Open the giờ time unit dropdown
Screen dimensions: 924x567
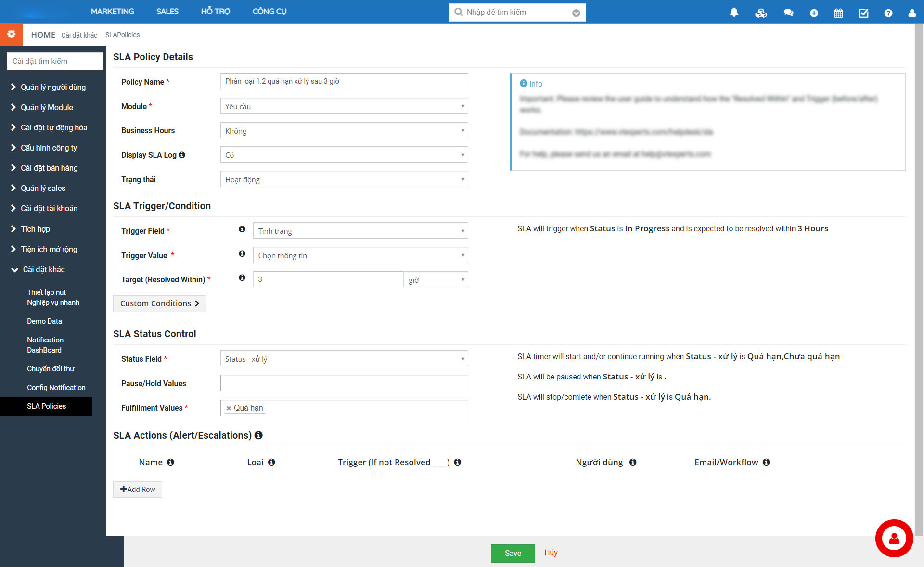[x=436, y=279]
